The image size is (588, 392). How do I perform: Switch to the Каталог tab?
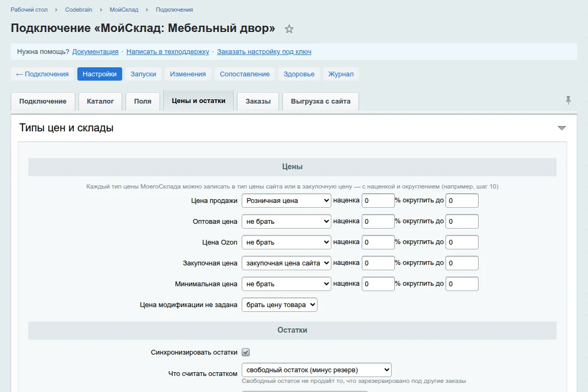click(x=100, y=101)
